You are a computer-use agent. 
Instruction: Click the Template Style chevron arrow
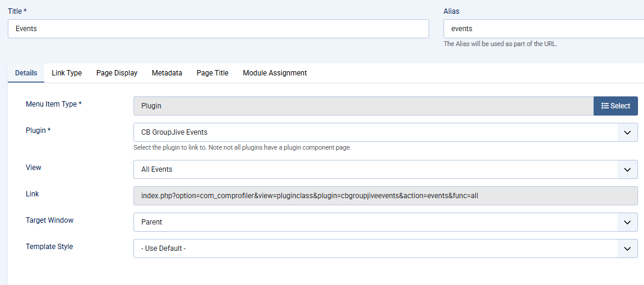point(627,248)
